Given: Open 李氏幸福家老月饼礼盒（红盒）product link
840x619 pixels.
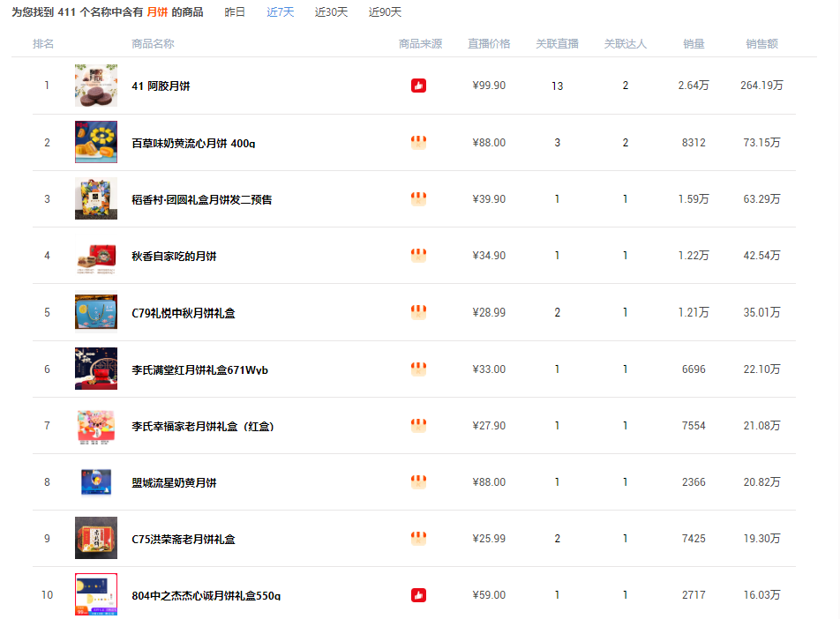Looking at the screenshot, I should pyautogui.click(x=203, y=426).
